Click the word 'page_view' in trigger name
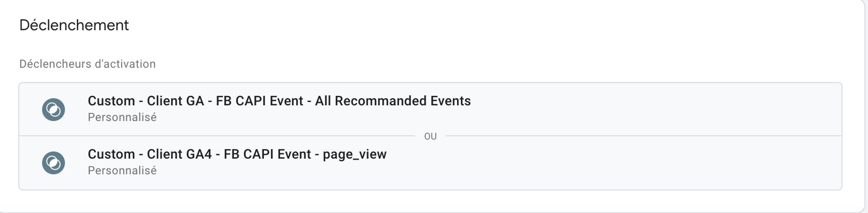The width and height of the screenshot is (868, 213). 355,155
